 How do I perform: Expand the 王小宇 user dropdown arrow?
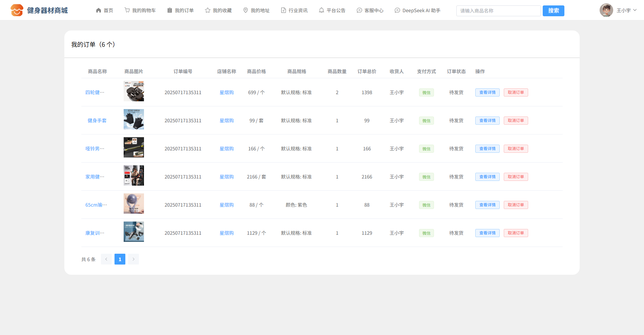tap(635, 10)
